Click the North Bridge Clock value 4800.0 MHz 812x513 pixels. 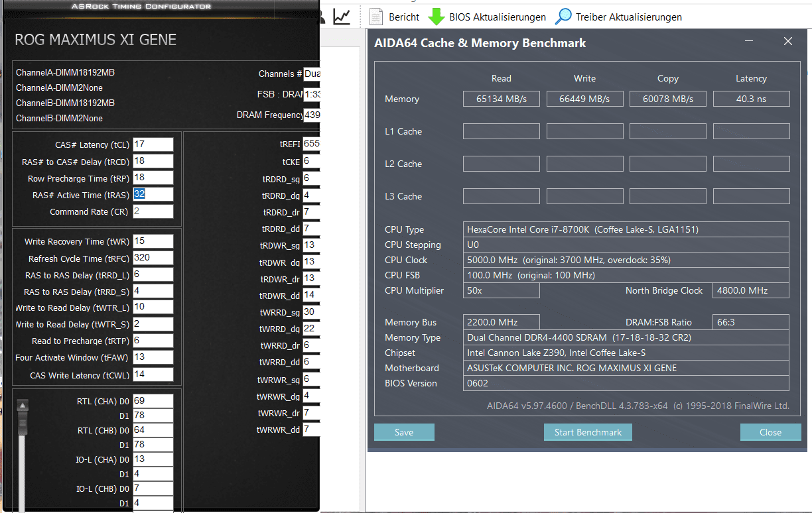tap(751, 290)
